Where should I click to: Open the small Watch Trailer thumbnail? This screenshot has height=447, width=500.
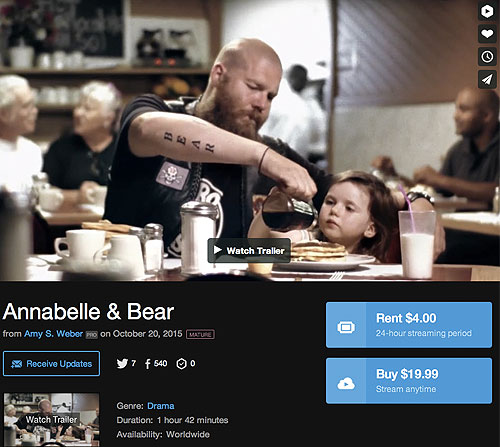tap(51, 419)
